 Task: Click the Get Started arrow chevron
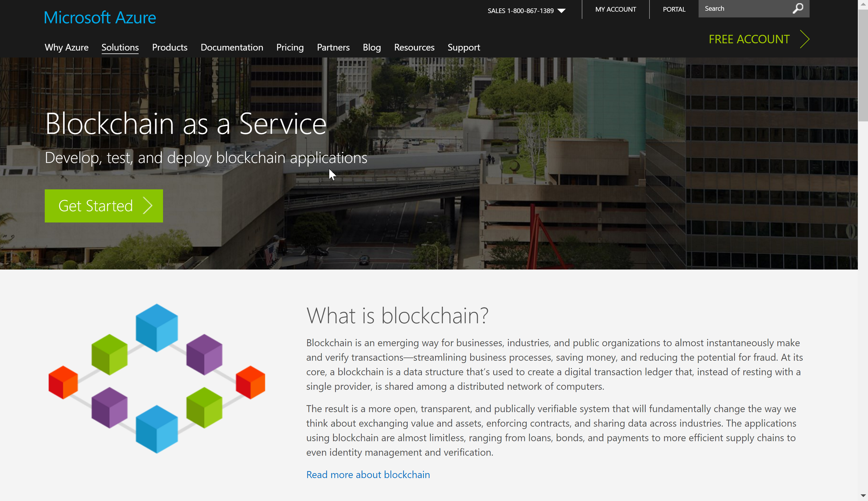click(x=148, y=206)
